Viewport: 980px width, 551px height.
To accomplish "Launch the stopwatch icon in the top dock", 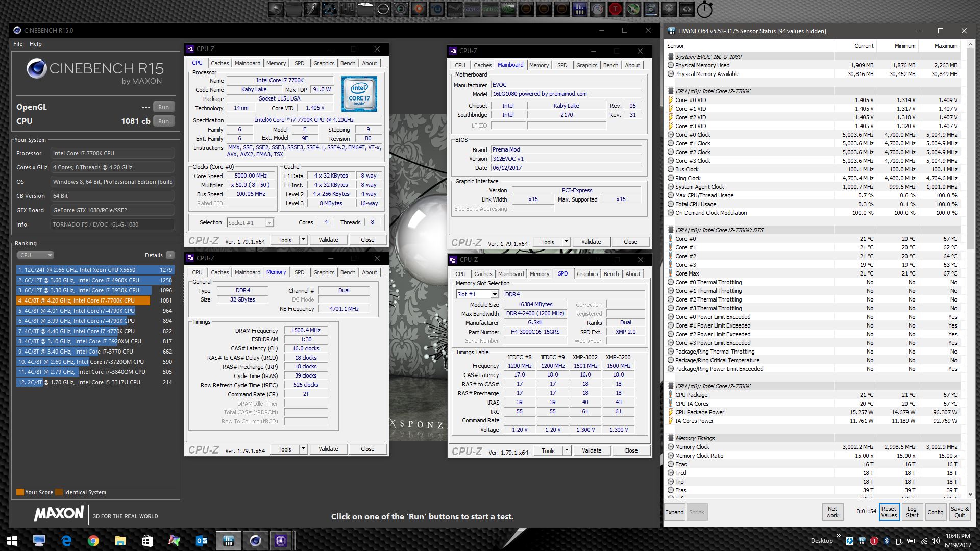I will (x=704, y=9).
